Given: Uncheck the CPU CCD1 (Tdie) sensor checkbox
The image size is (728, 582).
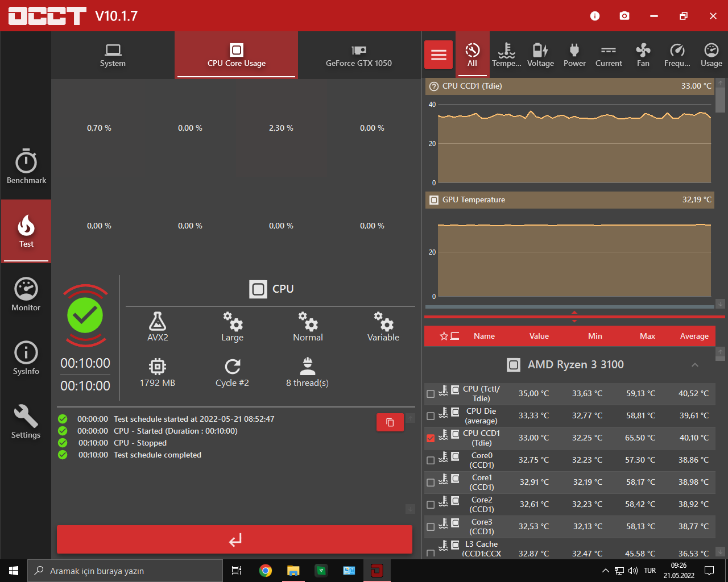Looking at the screenshot, I should click(x=431, y=438).
